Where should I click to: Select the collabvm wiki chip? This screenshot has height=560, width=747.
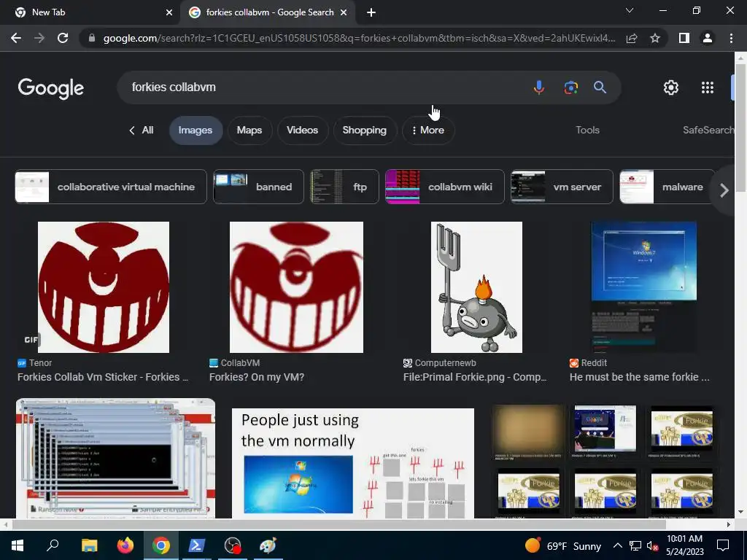coord(444,187)
